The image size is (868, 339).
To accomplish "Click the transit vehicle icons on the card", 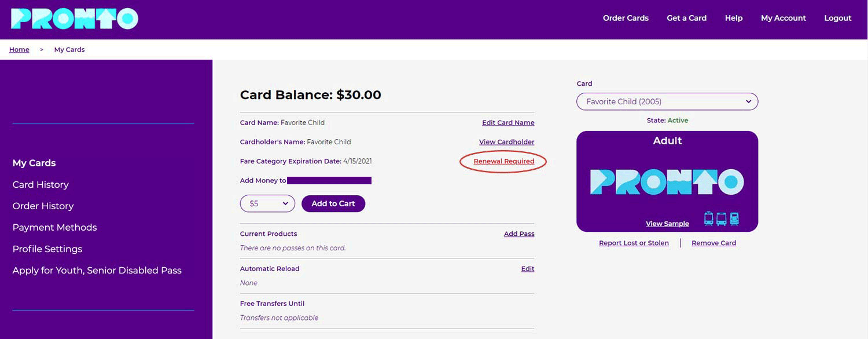I will click(721, 219).
